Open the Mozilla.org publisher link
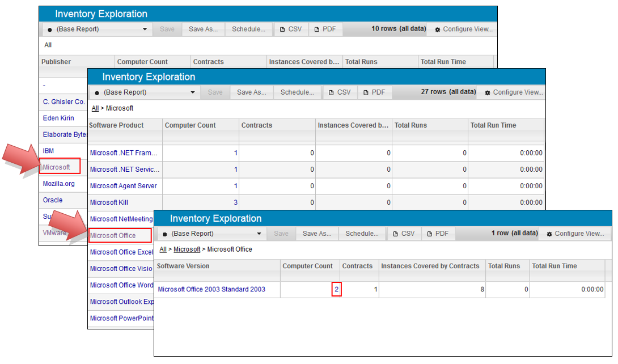This screenshot has height=364, width=618. pyautogui.click(x=59, y=184)
